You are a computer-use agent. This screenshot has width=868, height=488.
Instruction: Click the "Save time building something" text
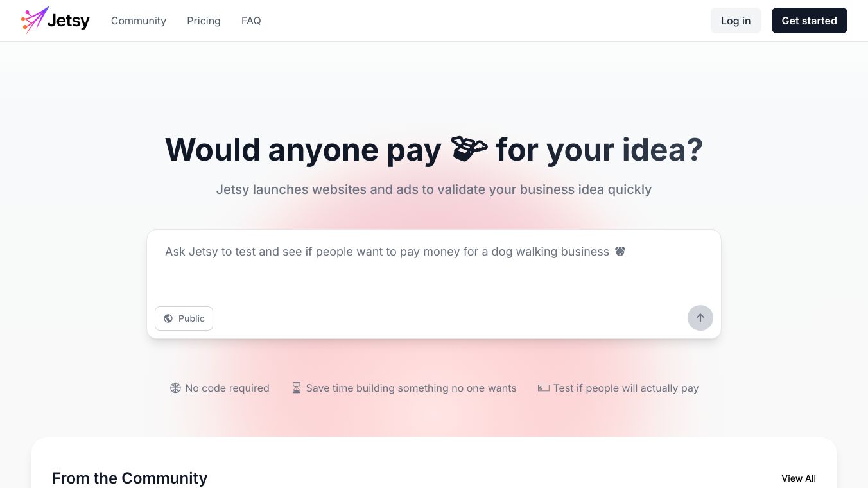[x=411, y=388]
